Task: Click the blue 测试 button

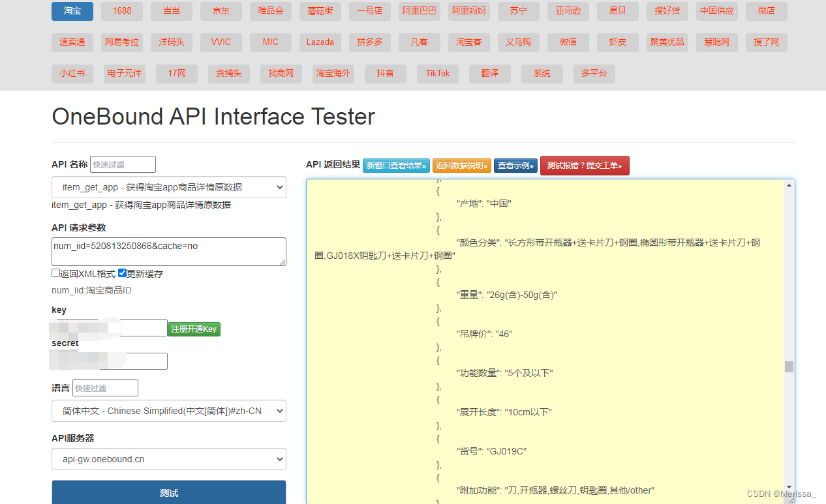Action: 169,492
